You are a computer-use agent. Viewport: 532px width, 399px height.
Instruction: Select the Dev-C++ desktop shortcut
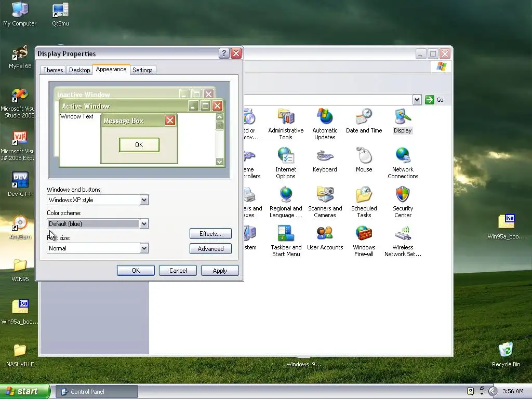point(20,184)
